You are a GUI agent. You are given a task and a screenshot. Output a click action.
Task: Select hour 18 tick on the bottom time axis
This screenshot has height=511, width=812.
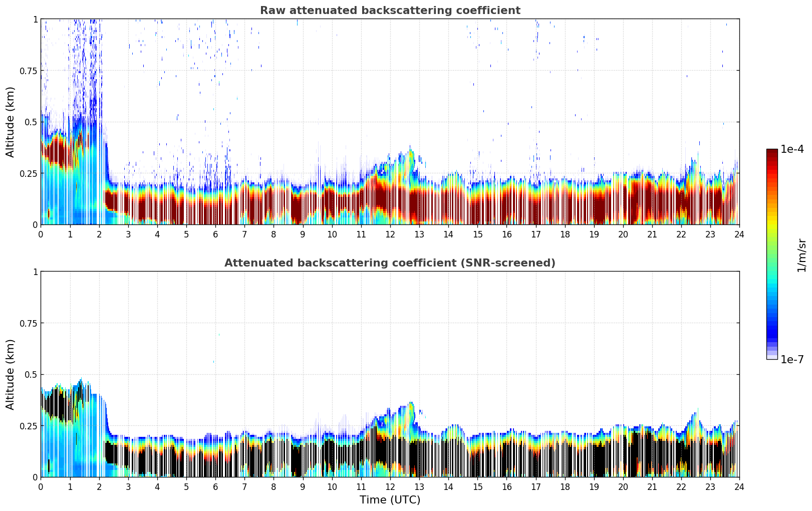[x=565, y=487]
